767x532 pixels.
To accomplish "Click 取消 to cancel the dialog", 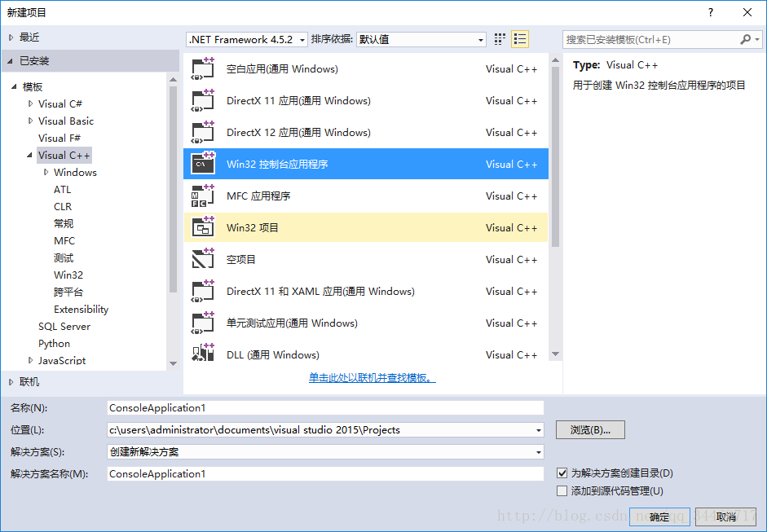I will tap(726, 517).
